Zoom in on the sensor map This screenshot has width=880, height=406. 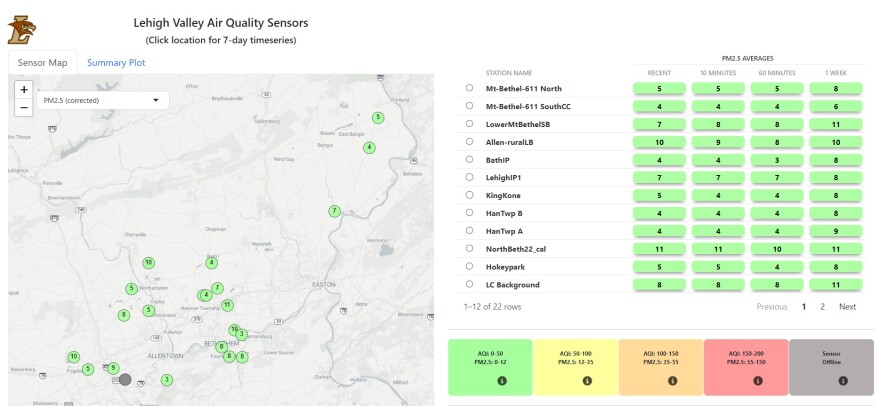pos(24,89)
